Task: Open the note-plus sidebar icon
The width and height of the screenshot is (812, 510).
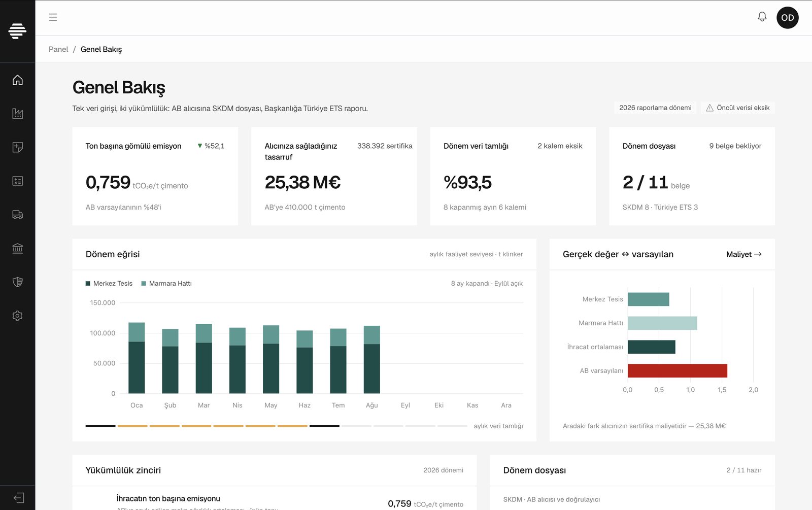Action: pos(18,147)
